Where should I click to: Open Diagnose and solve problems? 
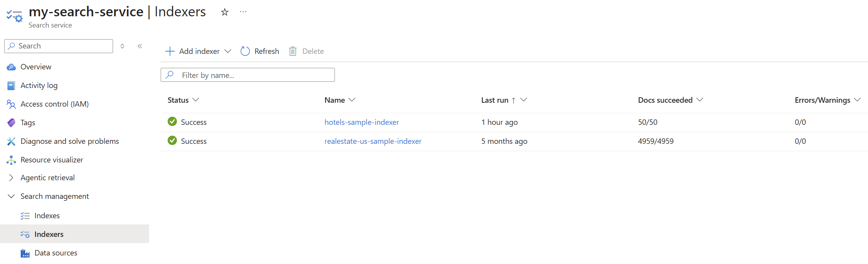(x=69, y=141)
